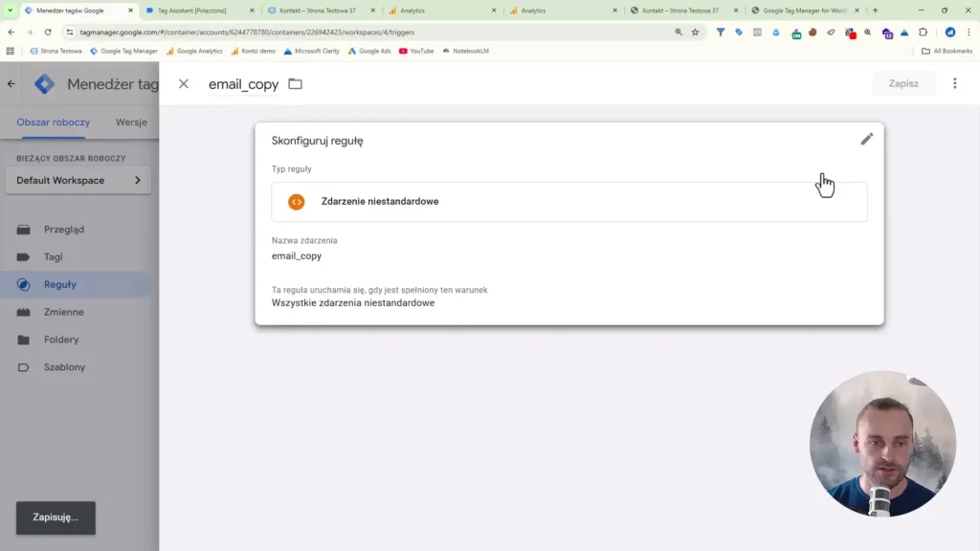This screenshot has width=980, height=551.
Task: Open YouTube bookmark
Action: point(416,52)
